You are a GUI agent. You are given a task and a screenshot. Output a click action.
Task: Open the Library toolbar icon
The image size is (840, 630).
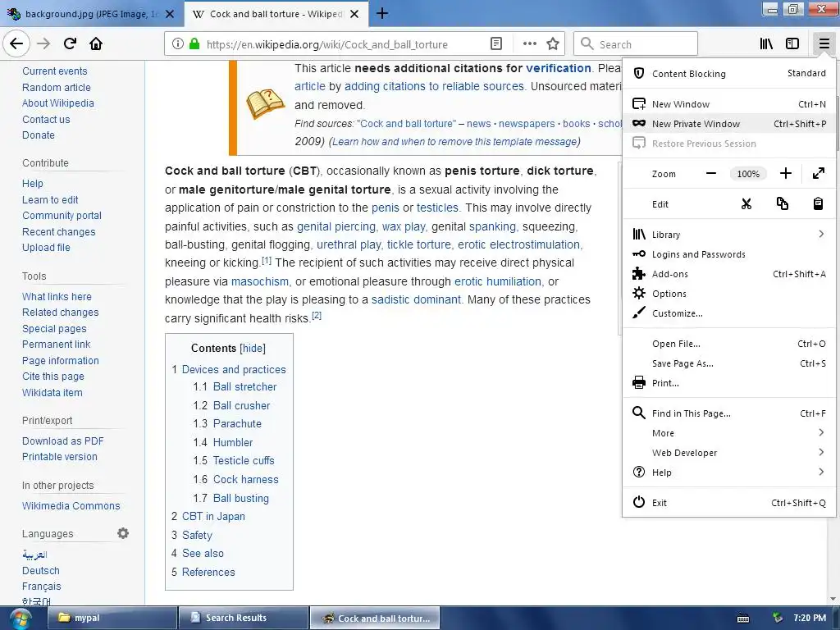click(766, 44)
